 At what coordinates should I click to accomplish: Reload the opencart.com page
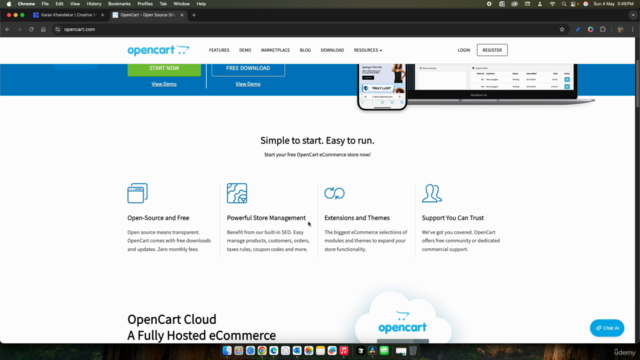(31, 29)
